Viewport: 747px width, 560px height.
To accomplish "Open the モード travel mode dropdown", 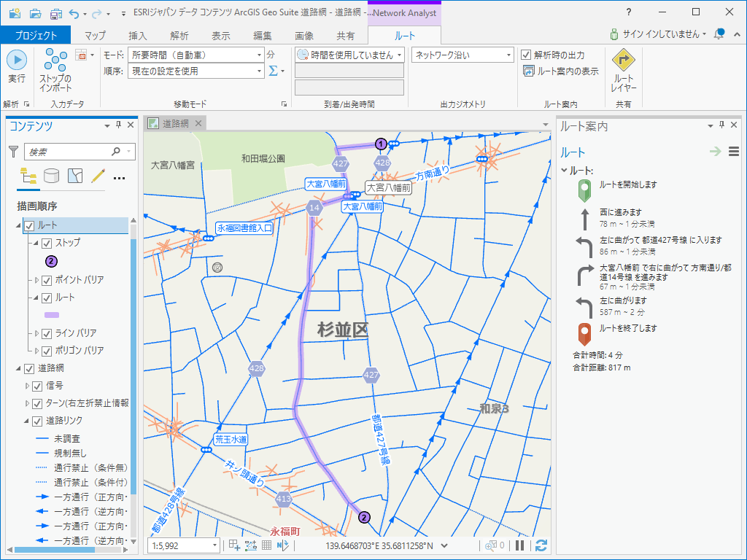I will (259, 55).
